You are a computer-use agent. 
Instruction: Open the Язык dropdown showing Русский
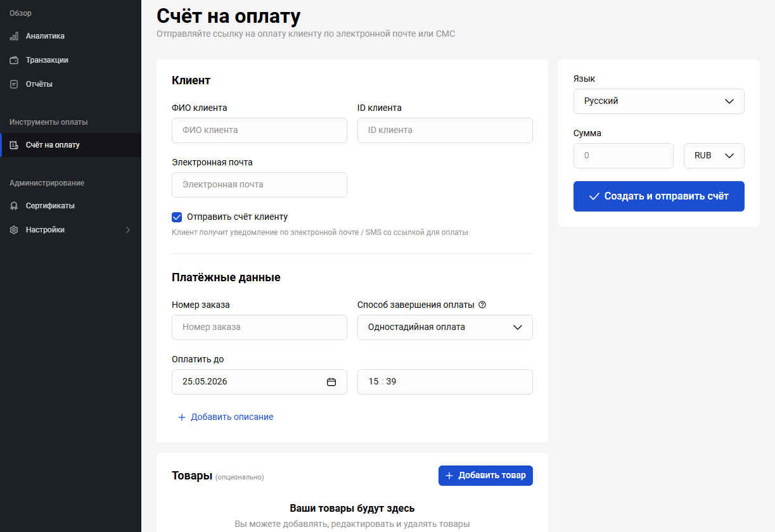coord(659,101)
